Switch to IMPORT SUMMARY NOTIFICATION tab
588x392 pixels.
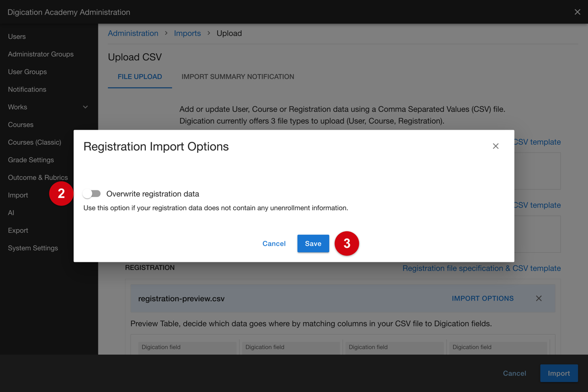pos(238,76)
